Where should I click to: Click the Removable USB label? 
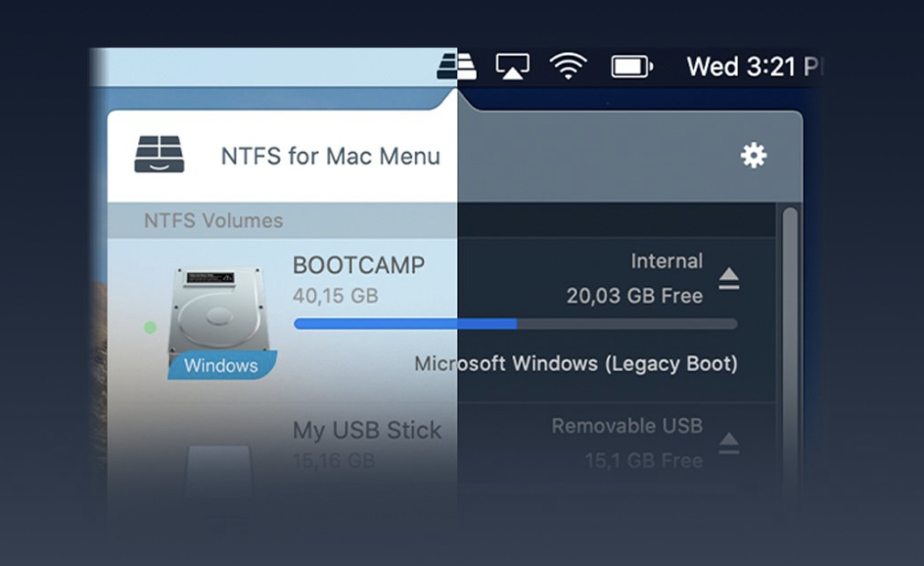pyautogui.click(x=627, y=426)
